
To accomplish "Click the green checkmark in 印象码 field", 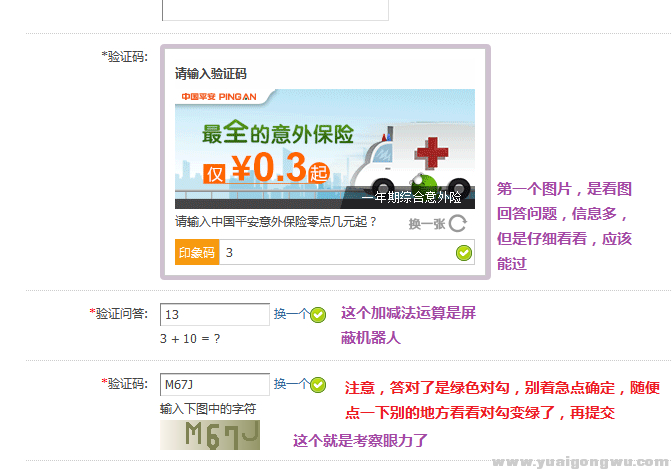I will tap(464, 253).
